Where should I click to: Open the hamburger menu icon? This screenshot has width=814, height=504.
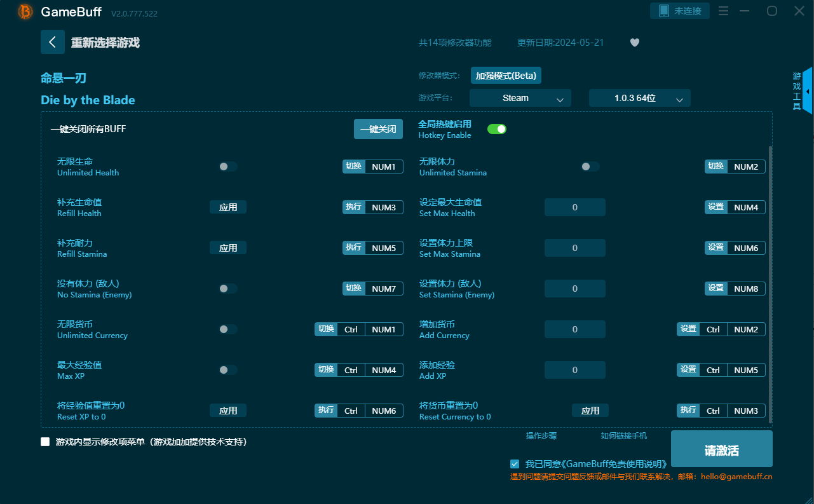(x=723, y=11)
